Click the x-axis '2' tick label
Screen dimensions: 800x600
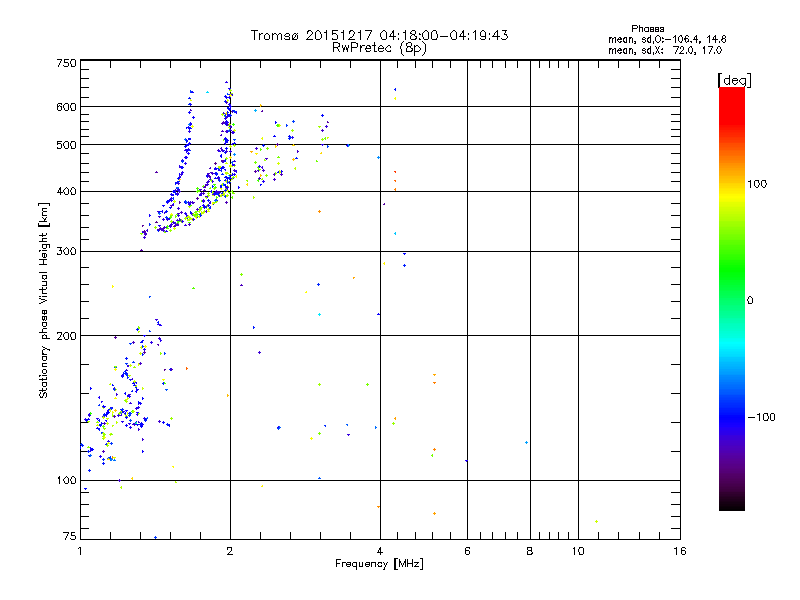click(x=230, y=551)
